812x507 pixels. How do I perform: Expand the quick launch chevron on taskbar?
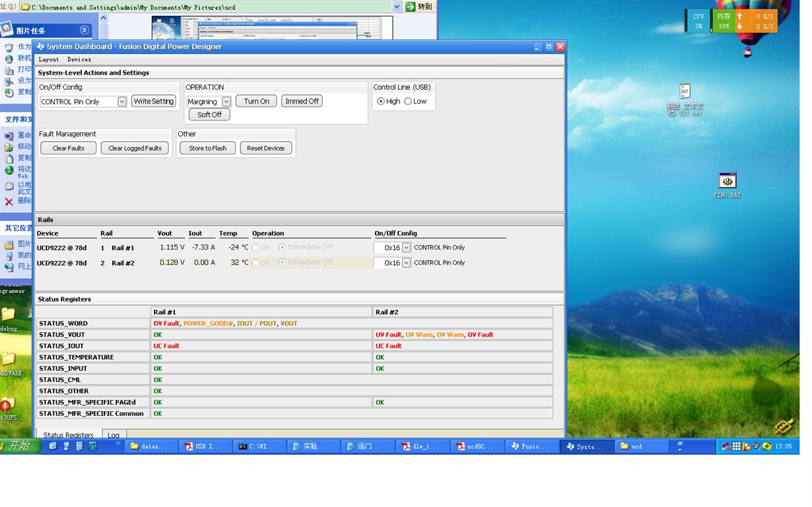119,444
